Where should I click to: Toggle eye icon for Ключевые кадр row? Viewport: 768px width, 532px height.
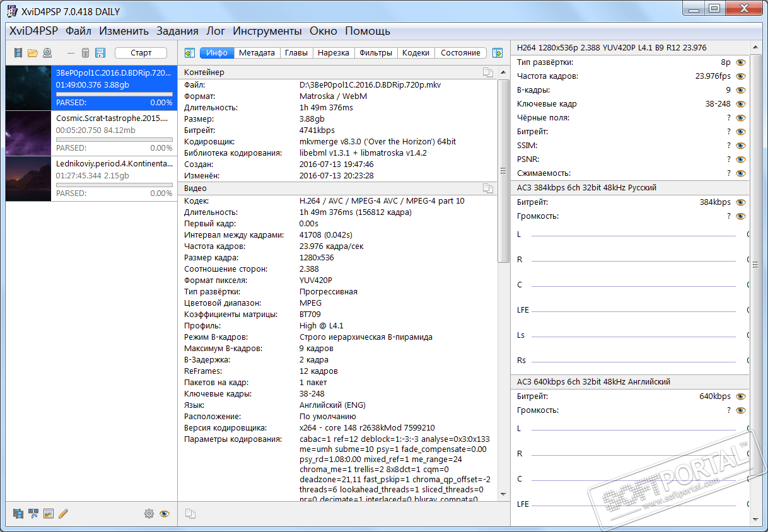point(740,104)
